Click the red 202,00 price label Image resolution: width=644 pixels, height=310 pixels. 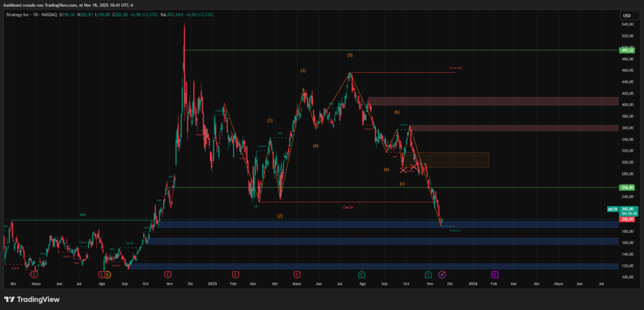click(627, 218)
